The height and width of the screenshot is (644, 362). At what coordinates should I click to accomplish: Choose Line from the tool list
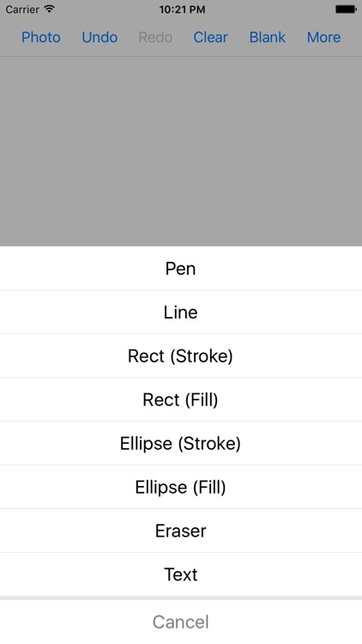pyautogui.click(x=181, y=313)
